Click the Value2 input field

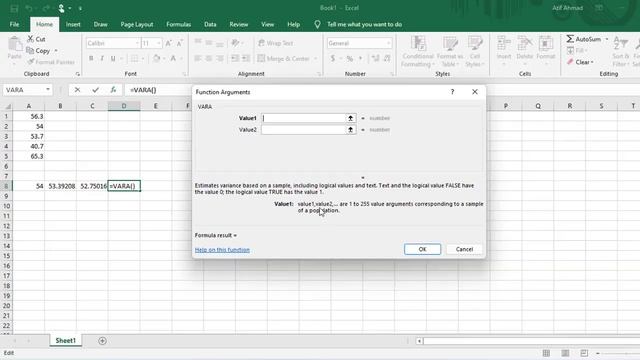coord(304,129)
